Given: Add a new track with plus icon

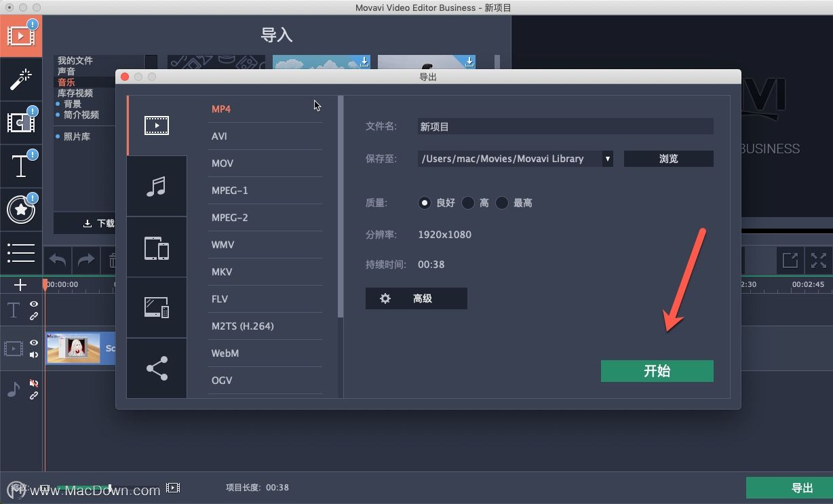Looking at the screenshot, I should click(x=20, y=285).
